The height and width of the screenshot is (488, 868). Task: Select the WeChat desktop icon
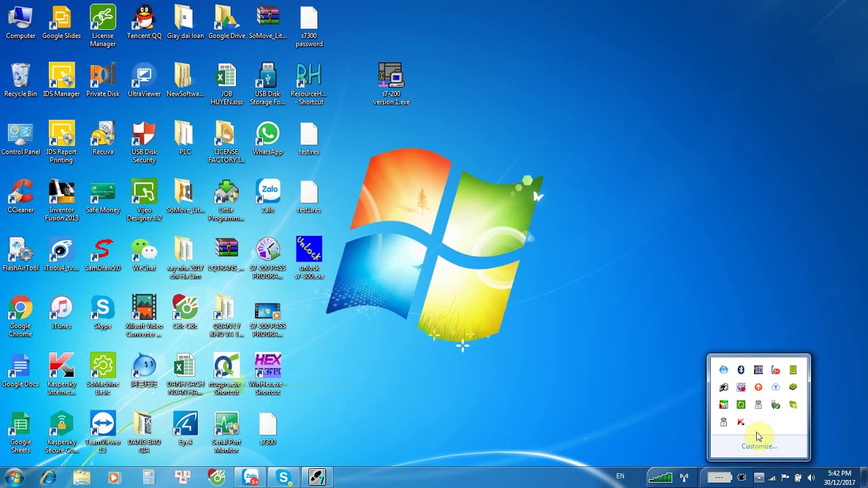[x=144, y=255]
